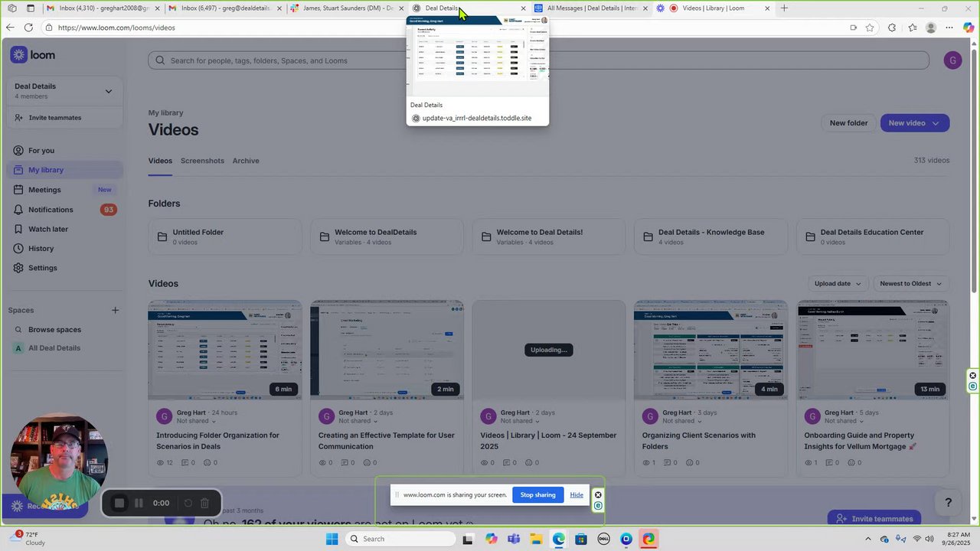Viewport: 980px width, 551px height.
Task: Open the Untitled Folder
Action: click(225, 236)
